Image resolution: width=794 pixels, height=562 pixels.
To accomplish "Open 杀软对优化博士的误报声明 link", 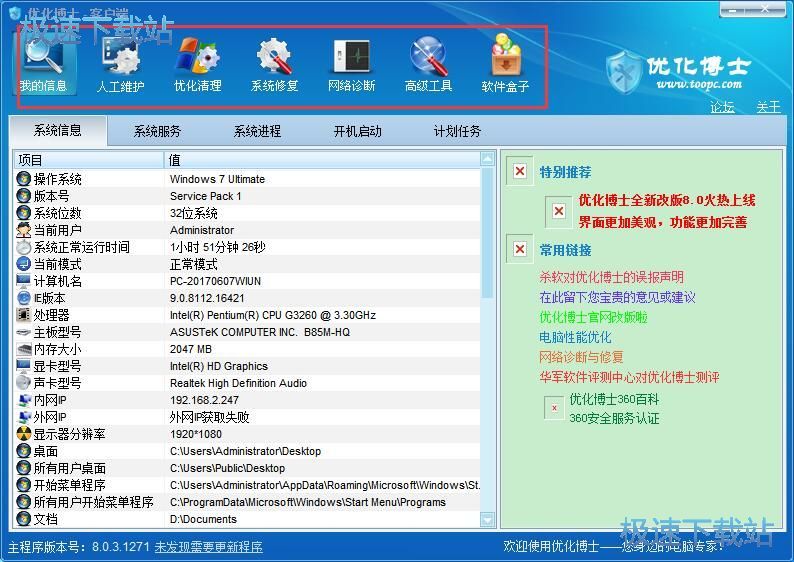I will (612, 277).
